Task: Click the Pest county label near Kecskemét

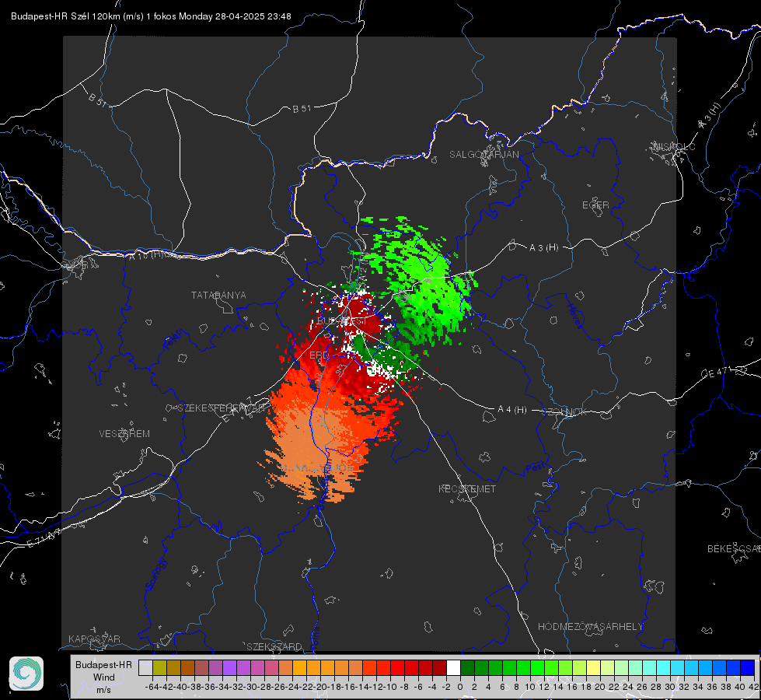Action: click(535, 467)
